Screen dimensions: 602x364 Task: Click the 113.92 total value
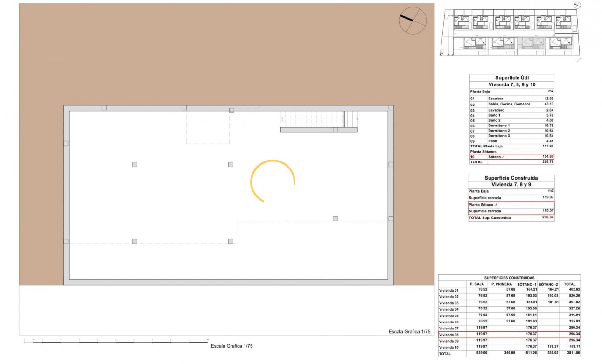click(548, 147)
